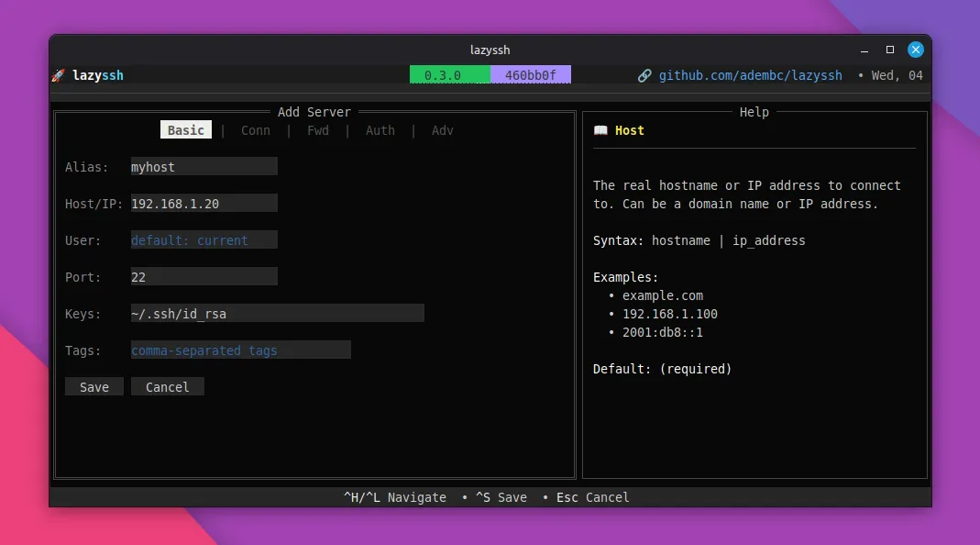The height and width of the screenshot is (545, 980).
Task: Open the github.com/adembc/lazyssh link
Action: click(x=750, y=76)
